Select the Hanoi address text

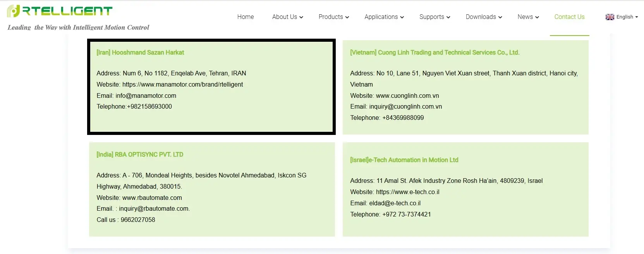[464, 79]
